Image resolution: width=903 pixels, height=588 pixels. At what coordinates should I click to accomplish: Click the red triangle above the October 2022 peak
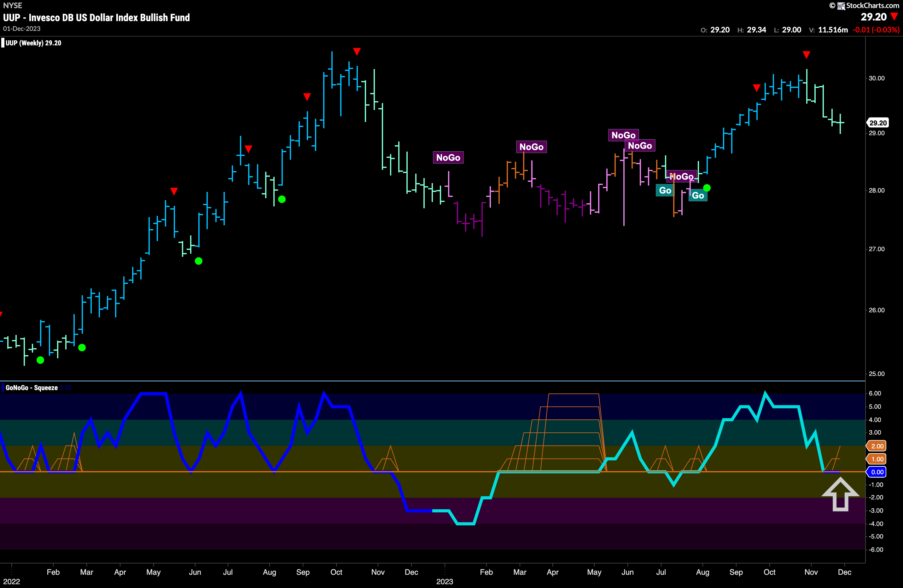click(357, 51)
